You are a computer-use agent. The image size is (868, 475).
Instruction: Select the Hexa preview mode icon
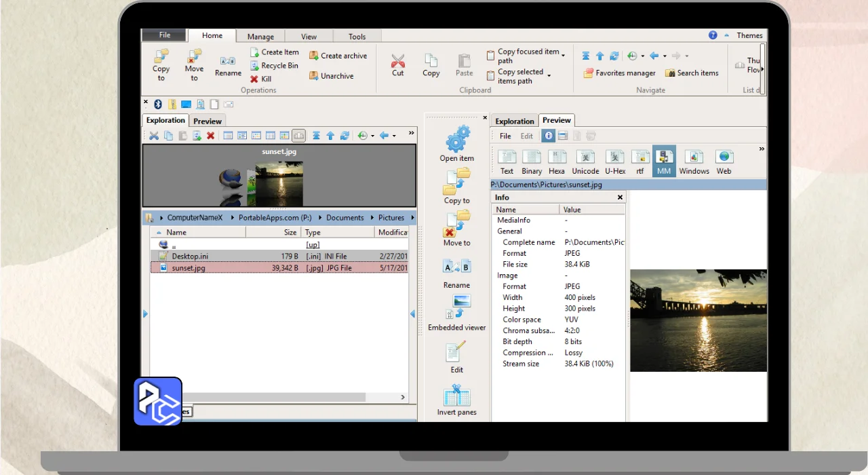557,158
